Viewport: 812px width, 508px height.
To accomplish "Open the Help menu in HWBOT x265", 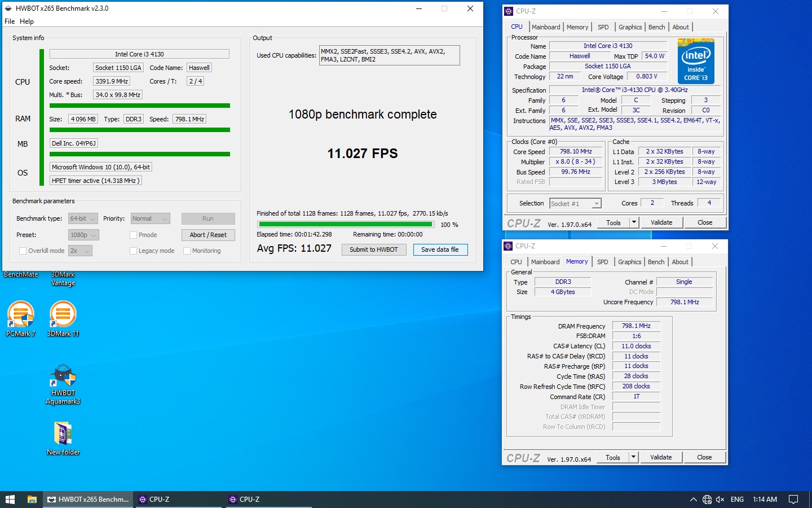I will (x=27, y=21).
